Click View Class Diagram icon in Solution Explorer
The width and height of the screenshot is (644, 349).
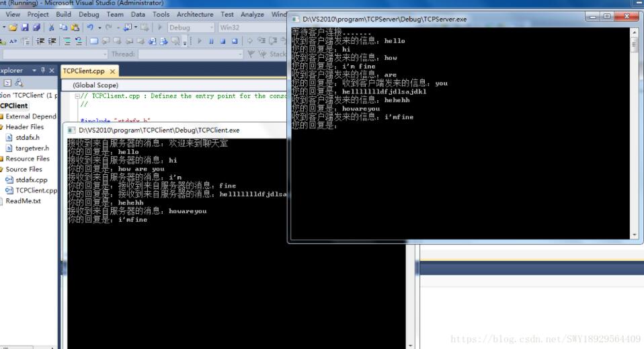[19, 83]
